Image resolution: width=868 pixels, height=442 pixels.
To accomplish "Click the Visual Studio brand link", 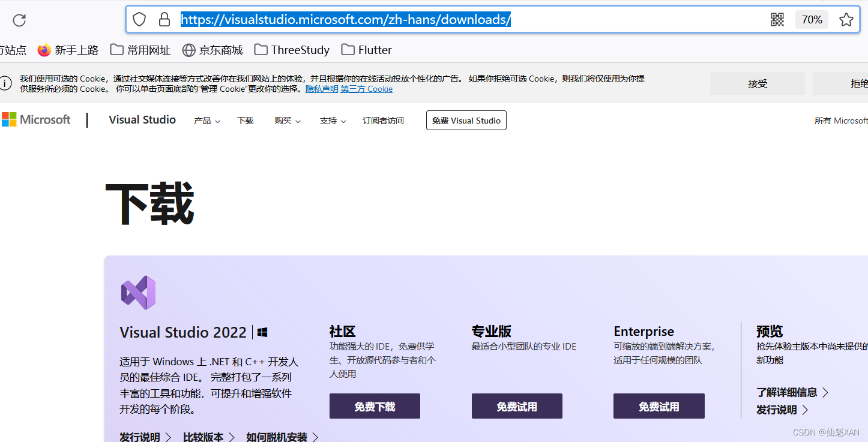I will (142, 120).
